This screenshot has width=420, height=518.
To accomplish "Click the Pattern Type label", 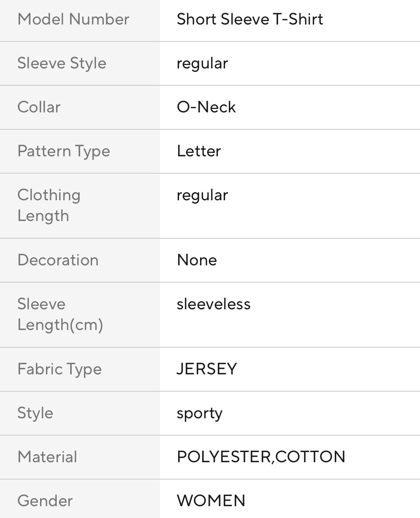I will 63,151.
